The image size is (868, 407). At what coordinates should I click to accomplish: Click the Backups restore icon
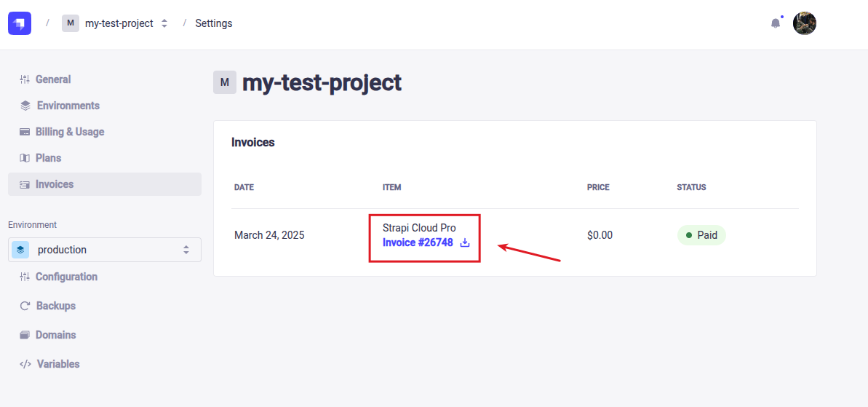tap(25, 306)
